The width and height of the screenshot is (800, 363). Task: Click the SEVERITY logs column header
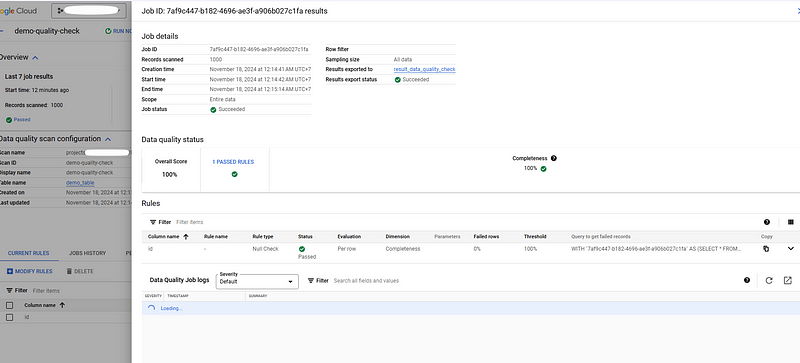(153, 296)
